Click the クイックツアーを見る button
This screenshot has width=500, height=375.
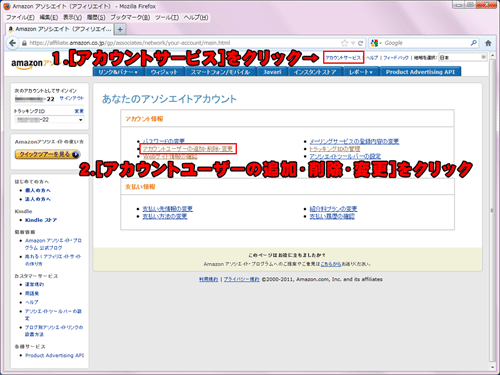pyautogui.click(x=47, y=154)
